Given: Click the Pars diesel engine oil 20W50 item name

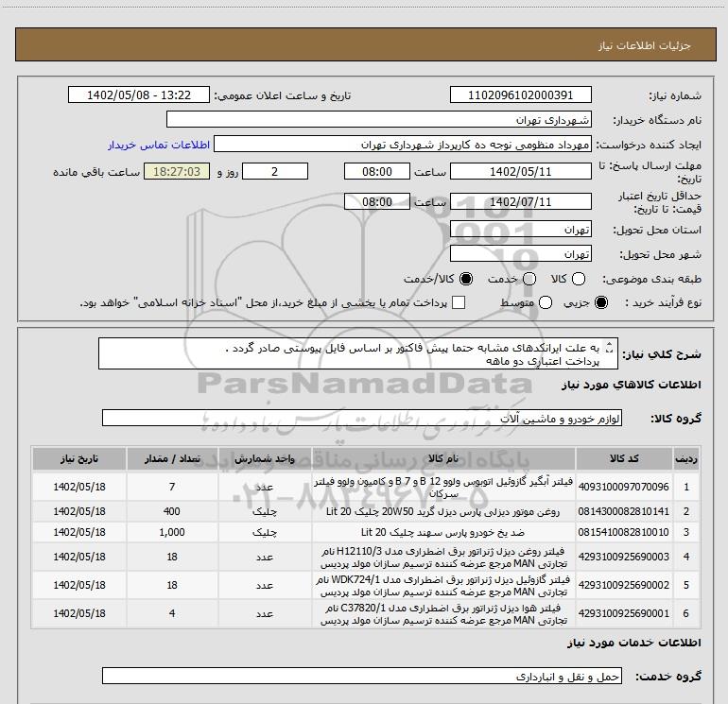Looking at the screenshot, I should tap(443, 511).
